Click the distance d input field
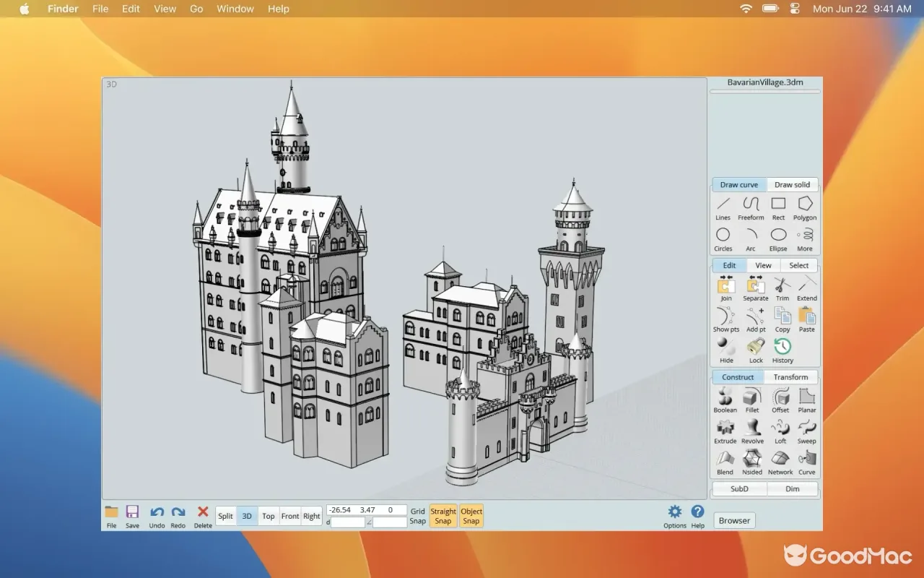 [x=348, y=522]
